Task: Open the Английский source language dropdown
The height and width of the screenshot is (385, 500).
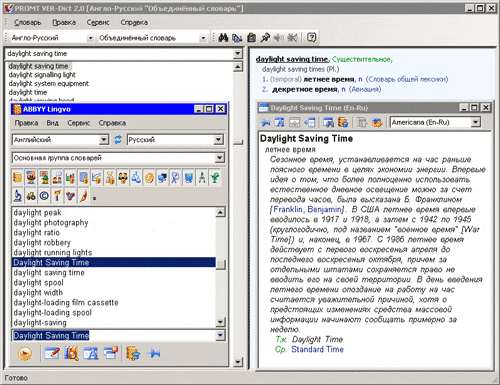Action: [x=104, y=140]
